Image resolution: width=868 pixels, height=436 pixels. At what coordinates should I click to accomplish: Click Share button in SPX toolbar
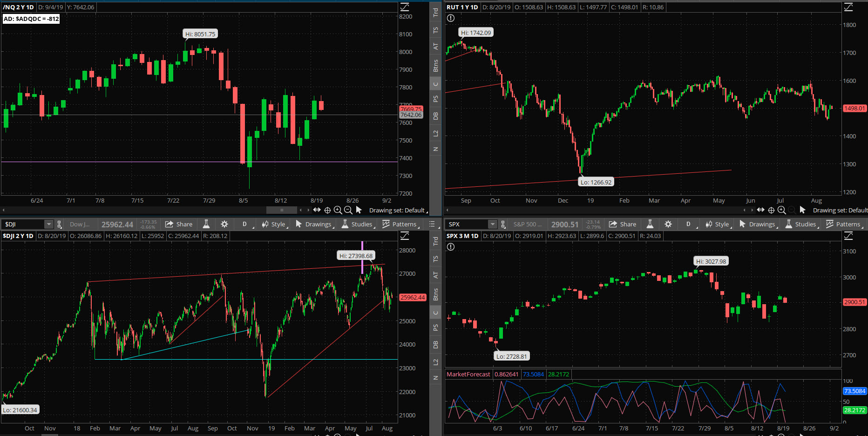(x=623, y=224)
